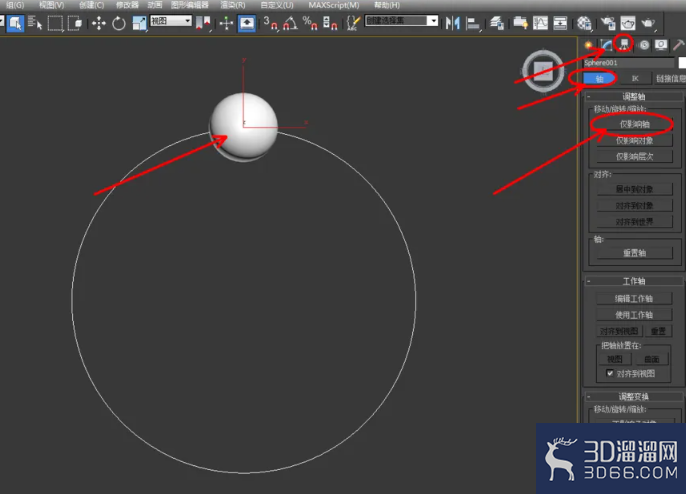
Task: Toggle 仅影响对象 button
Action: pyautogui.click(x=634, y=140)
